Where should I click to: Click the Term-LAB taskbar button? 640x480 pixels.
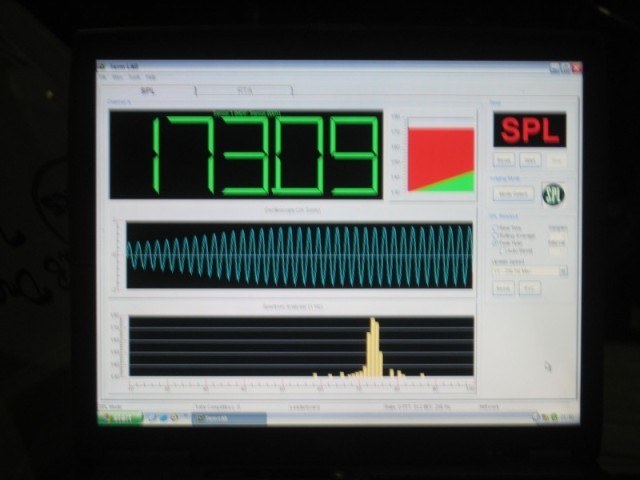click(229, 419)
